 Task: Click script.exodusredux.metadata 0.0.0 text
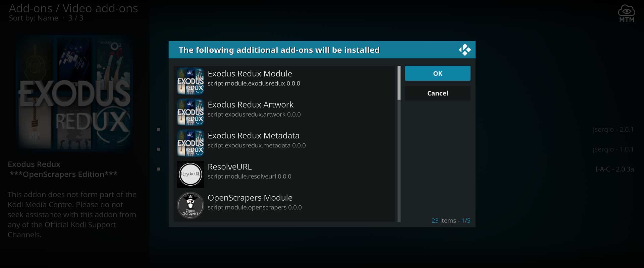[257, 145]
